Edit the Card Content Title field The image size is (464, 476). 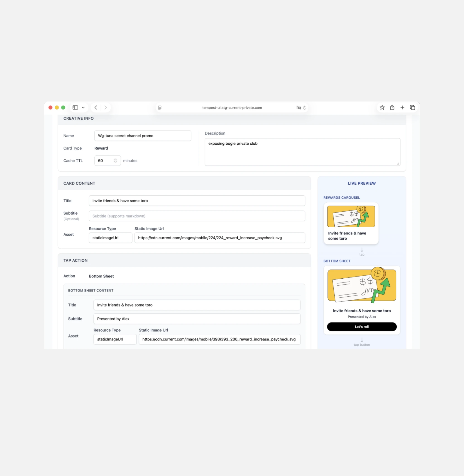click(197, 201)
